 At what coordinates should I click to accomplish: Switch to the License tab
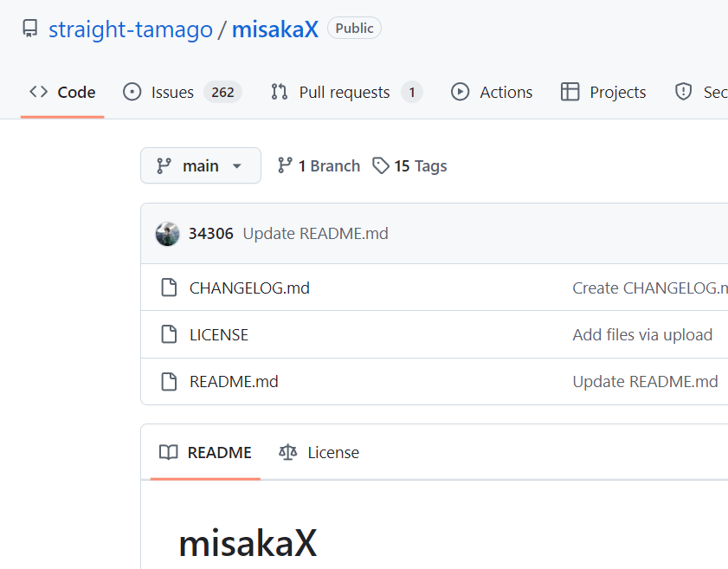[319, 452]
